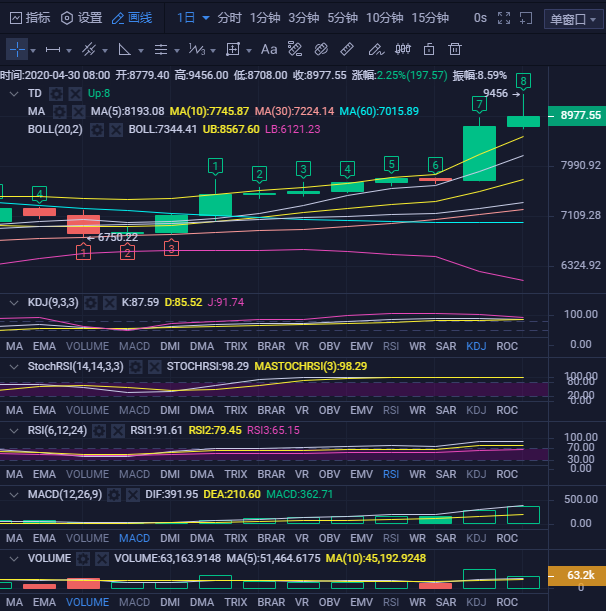Collapse the TD main indicator list

tap(14, 94)
